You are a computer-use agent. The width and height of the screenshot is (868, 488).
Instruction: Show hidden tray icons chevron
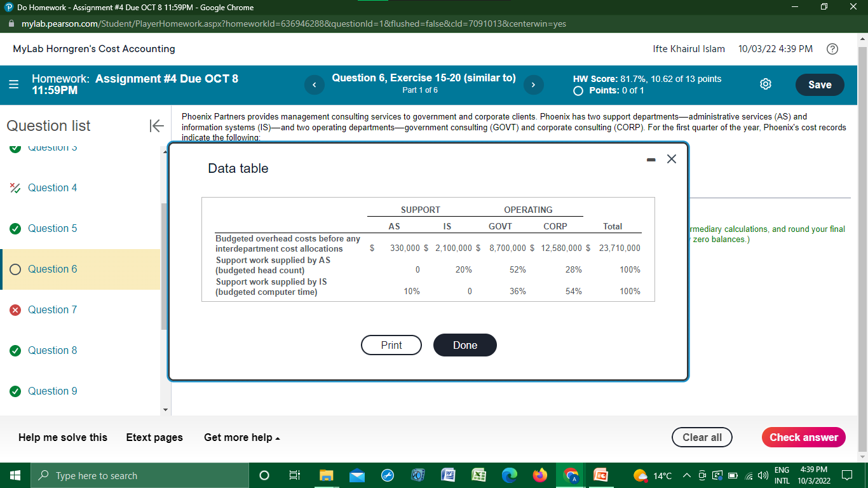tap(688, 476)
